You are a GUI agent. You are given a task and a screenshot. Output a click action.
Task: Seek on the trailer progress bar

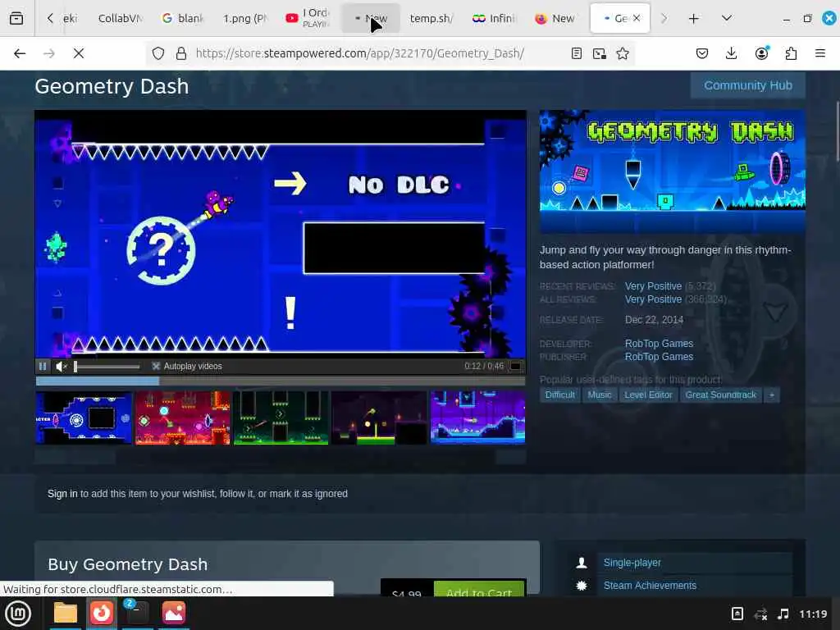click(x=281, y=381)
